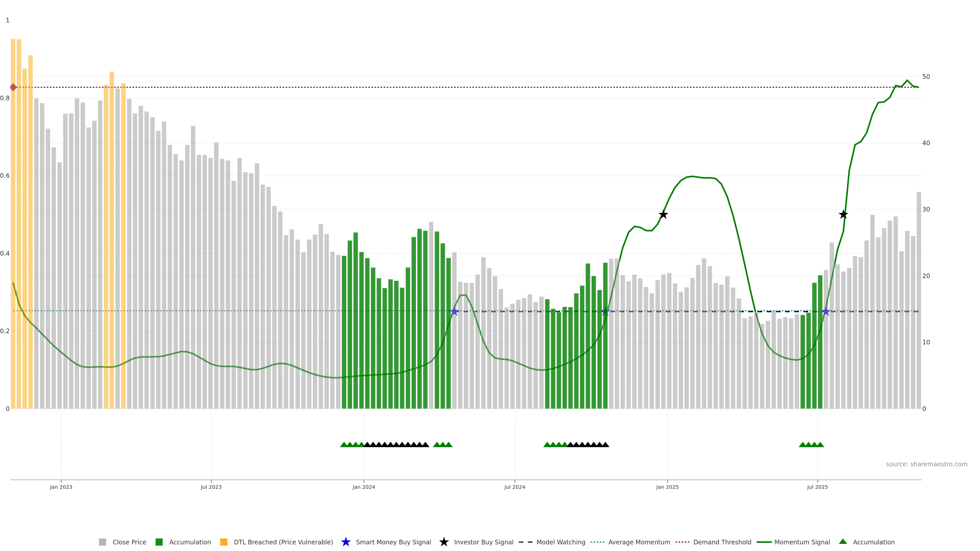Viewport: 980px width, 551px height.
Task: Click the Jan 2024 axis label
Action: [x=363, y=487]
